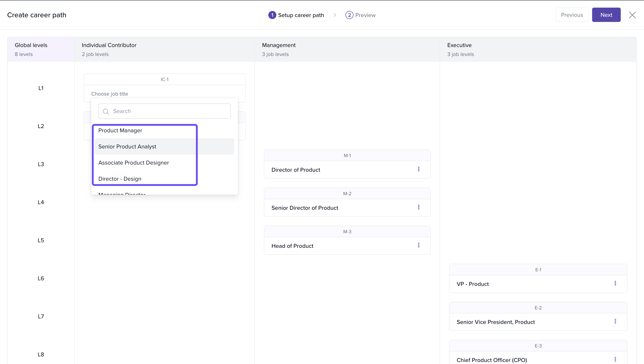Choose Senior Product Analyst option
The width and height of the screenshot is (644, 364).
click(x=127, y=147)
